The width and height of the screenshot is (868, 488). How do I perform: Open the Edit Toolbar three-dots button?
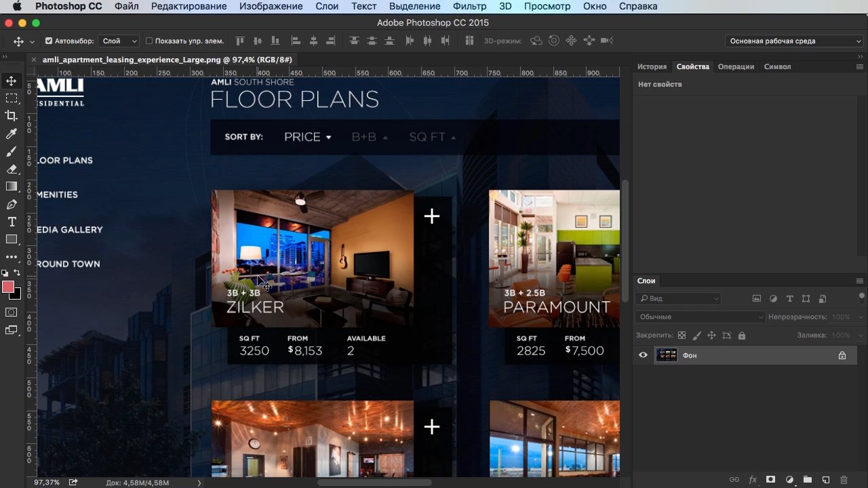(12, 257)
